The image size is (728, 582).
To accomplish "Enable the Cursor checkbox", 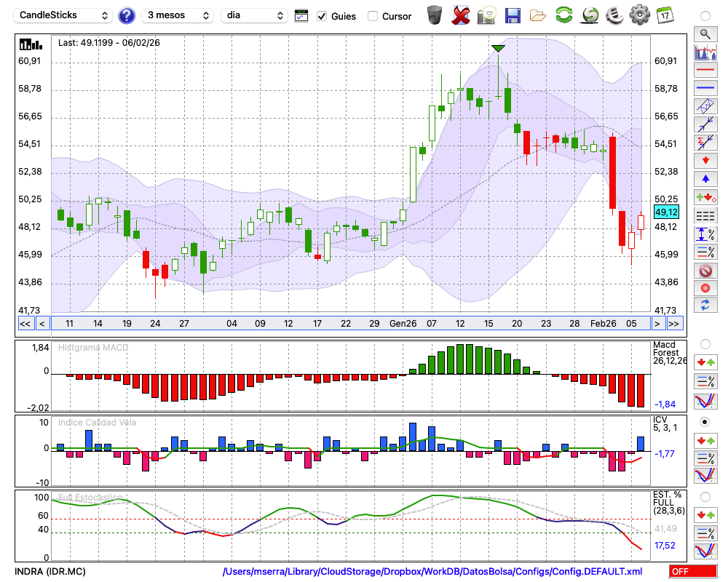I will click(x=373, y=16).
